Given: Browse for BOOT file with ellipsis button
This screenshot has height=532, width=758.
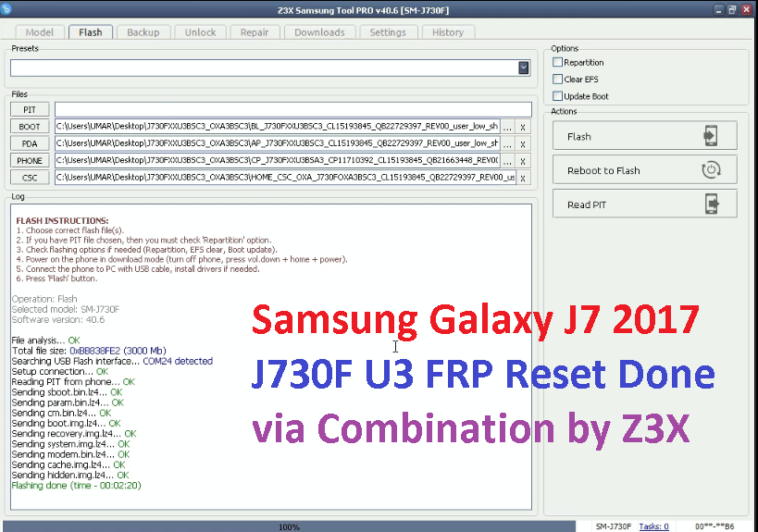Looking at the screenshot, I should click(507, 127).
